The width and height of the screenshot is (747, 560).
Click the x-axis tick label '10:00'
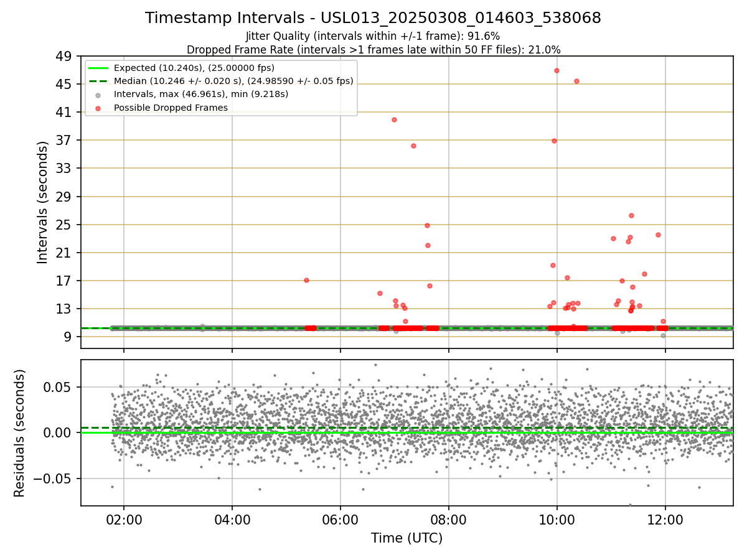(x=557, y=520)
